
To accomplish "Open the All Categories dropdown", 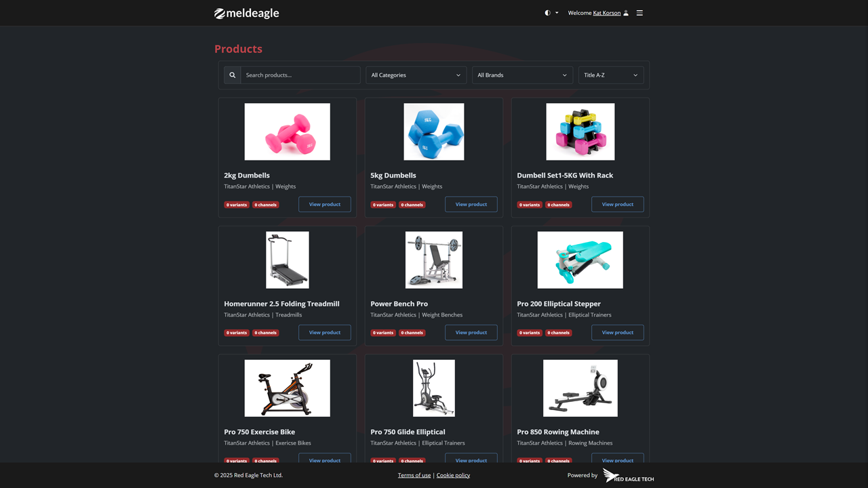I will point(416,75).
